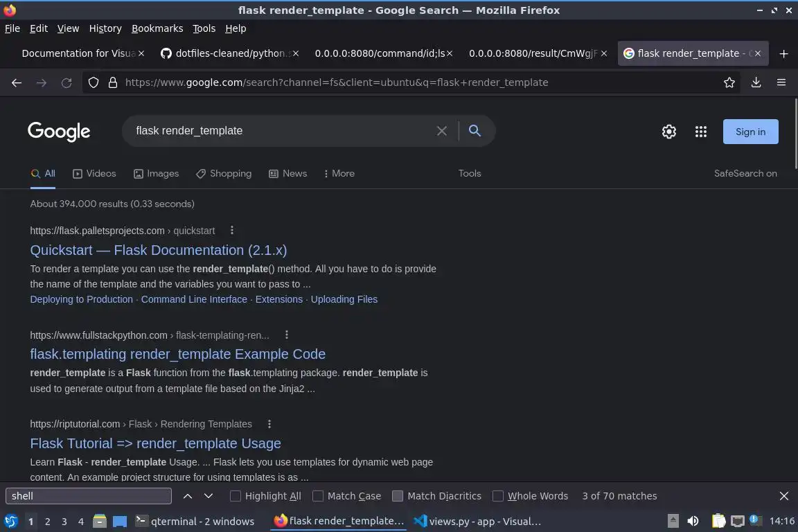Close the find bar
Viewport: 798px width, 532px height.
point(783,496)
